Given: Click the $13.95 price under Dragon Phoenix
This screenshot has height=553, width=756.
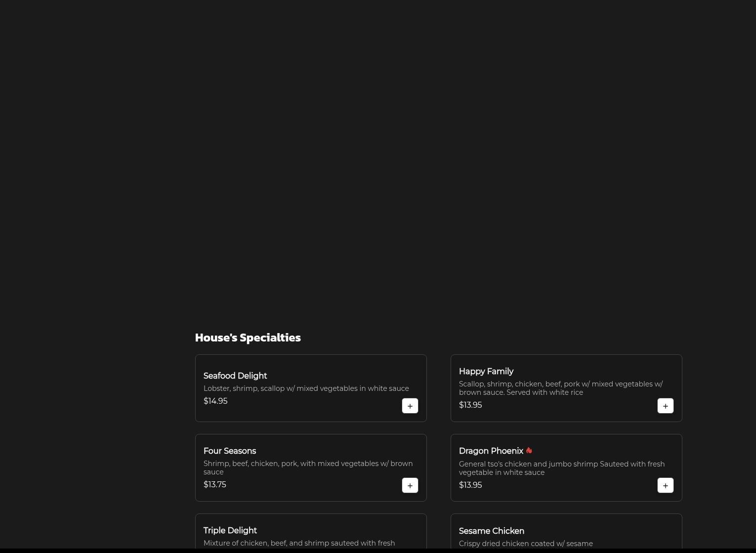Looking at the screenshot, I should (470, 485).
